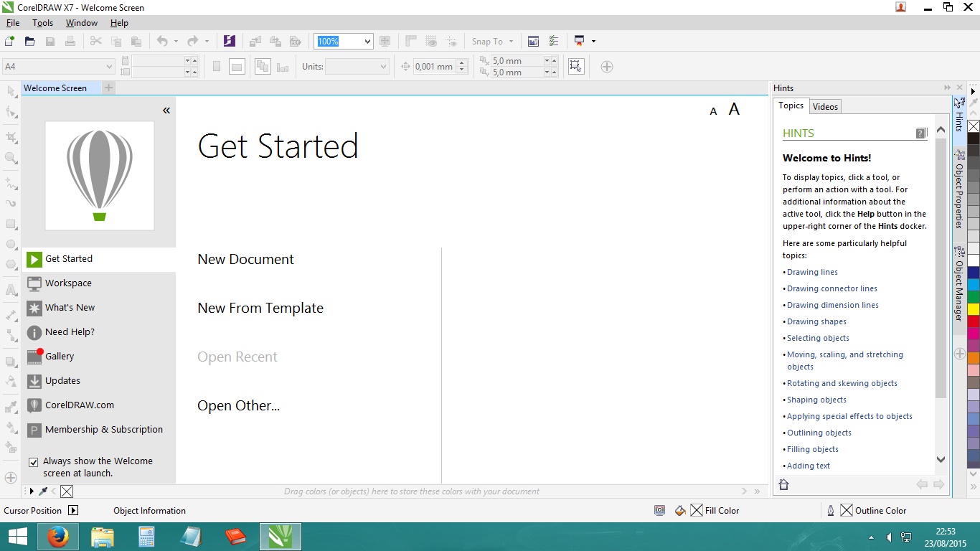
Task: Click the CorelDRAW.com balloon icon
Action: pyautogui.click(x=34, y=405)
